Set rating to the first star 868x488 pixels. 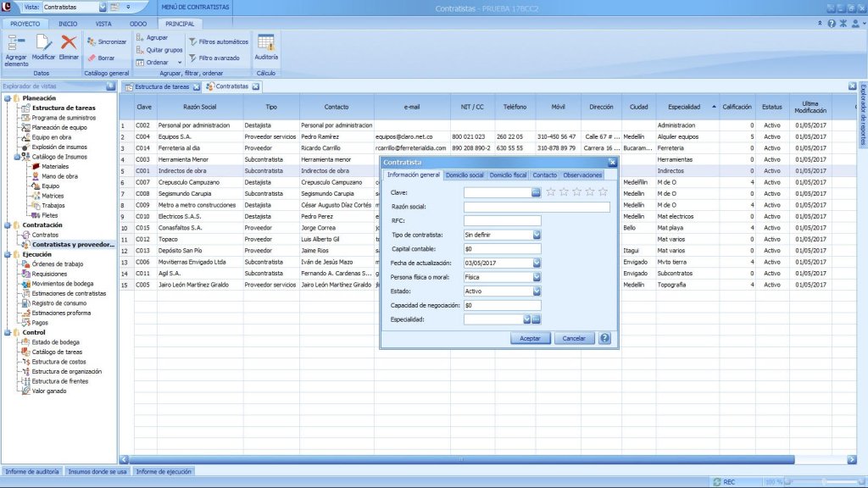point(551,192)
